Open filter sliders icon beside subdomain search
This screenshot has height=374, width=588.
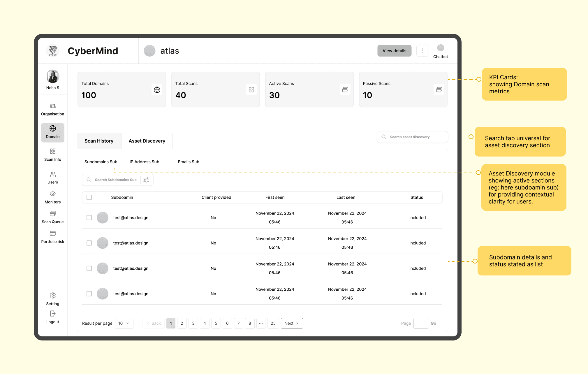point(146,180)
